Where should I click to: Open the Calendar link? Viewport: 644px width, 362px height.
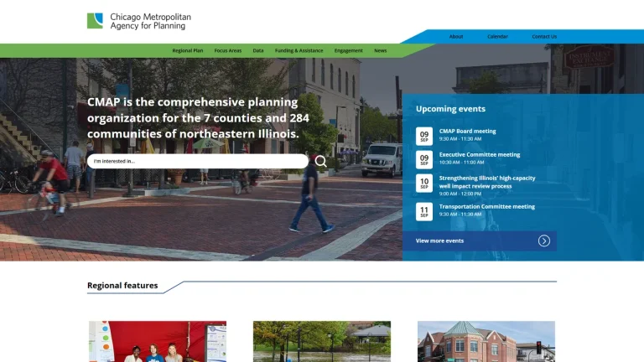point(497,37)
